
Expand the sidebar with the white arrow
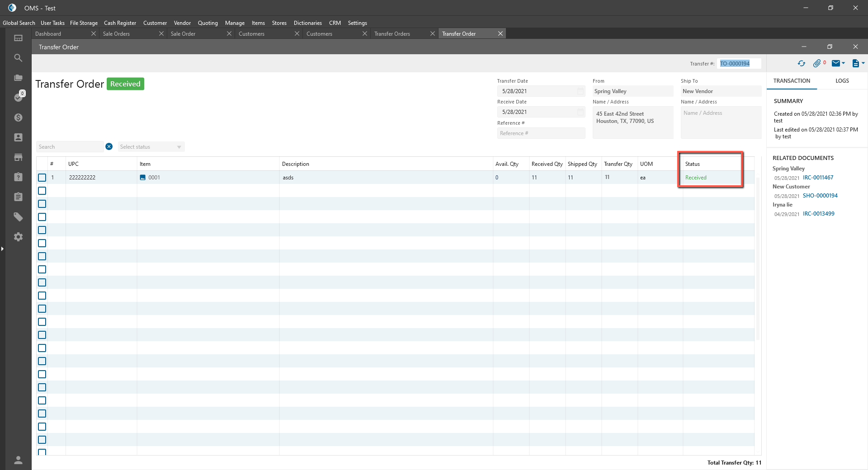click(2, 249)
